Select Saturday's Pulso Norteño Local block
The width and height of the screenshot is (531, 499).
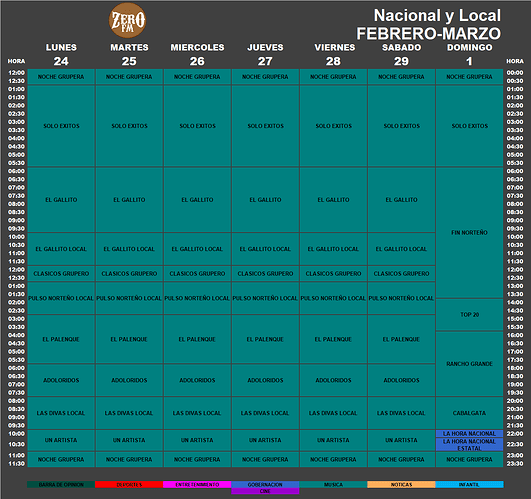point(401,298)
